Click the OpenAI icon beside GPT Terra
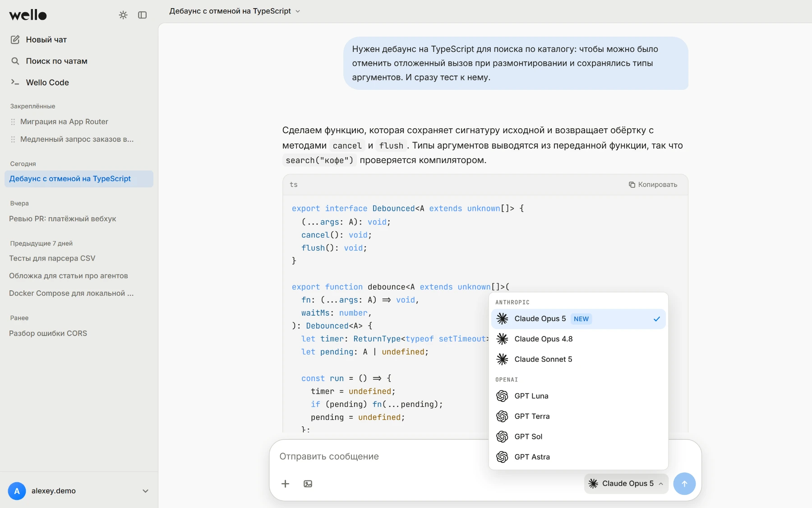812x508 pixels. coord(502,416)
